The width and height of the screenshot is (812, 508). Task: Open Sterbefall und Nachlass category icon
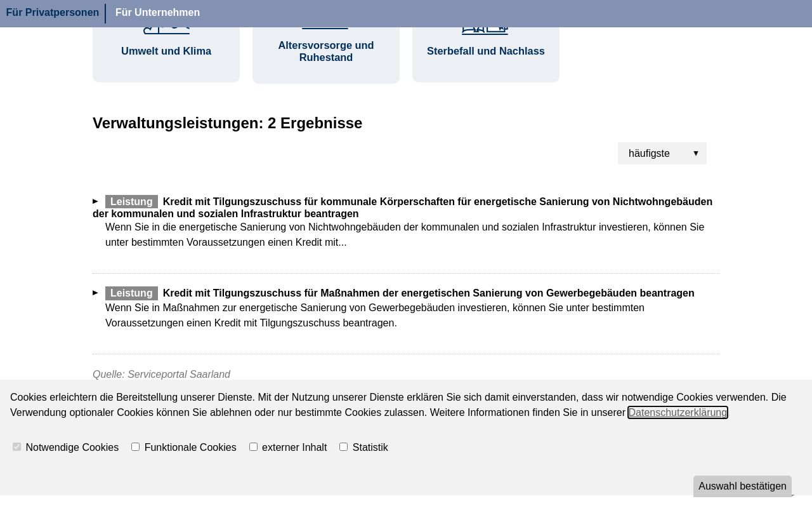point(485,30)
